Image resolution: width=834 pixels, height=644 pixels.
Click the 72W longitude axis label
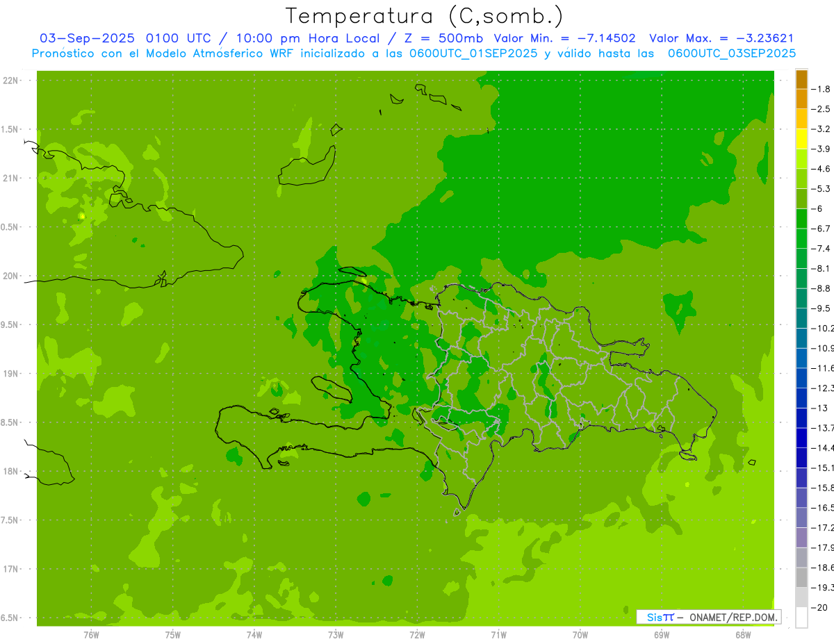click(x=417, y=635)
